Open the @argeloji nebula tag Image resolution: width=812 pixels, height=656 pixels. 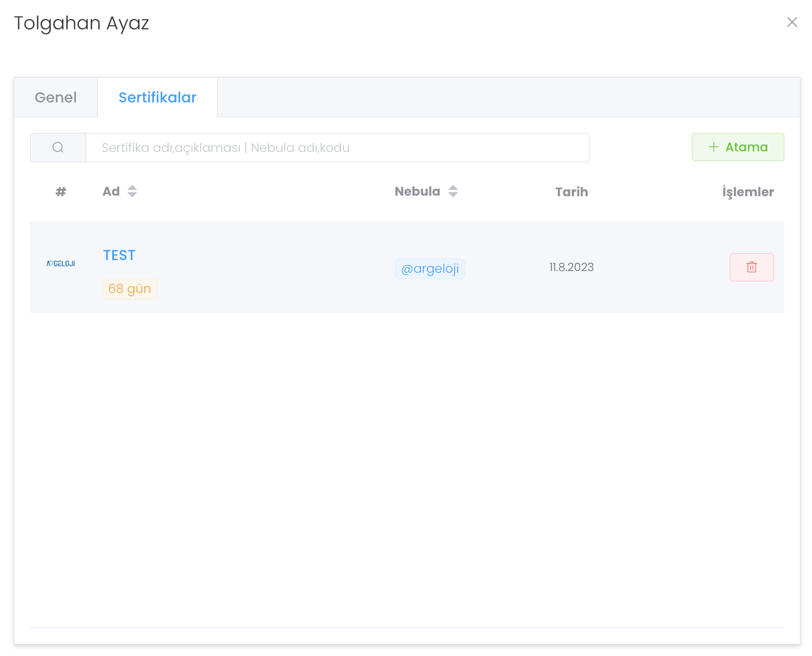[x=430, y=269]
